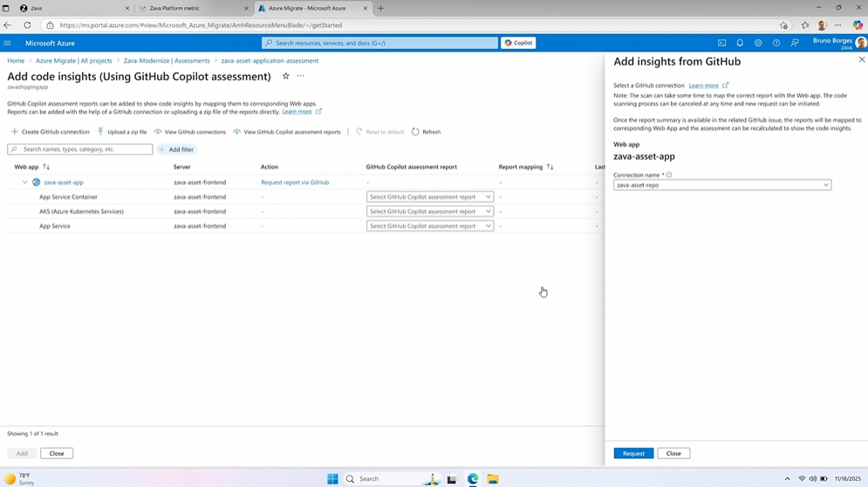Open the notifications bell
The width and height of the screenshot is (868, 487).
click(x=740, y=43)
